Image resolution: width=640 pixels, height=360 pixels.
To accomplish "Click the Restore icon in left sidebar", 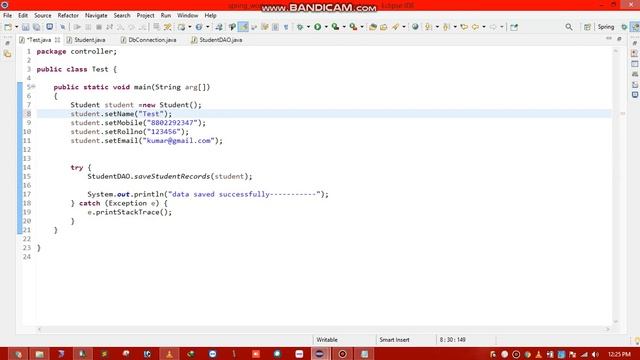I will point(7,43).
